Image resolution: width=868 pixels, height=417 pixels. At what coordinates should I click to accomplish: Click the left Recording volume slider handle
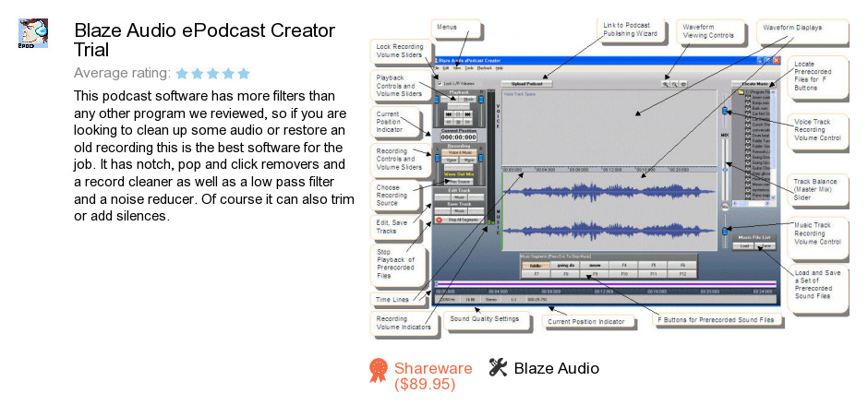(438, 158)
